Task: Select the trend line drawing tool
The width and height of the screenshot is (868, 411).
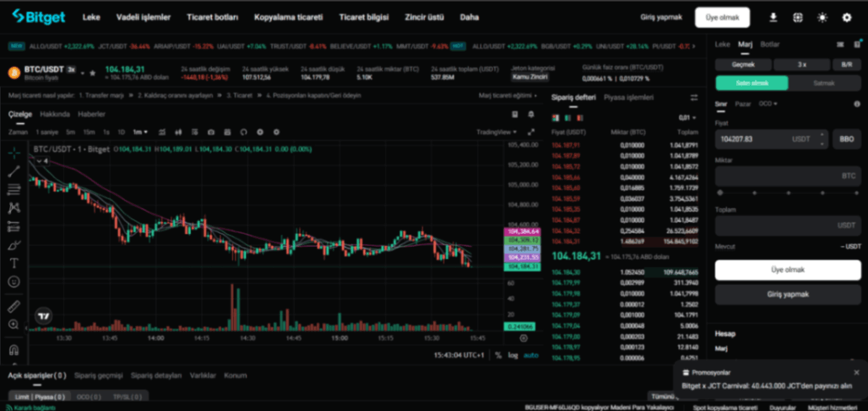Action: pyautogui.click(x=14, y=171)
